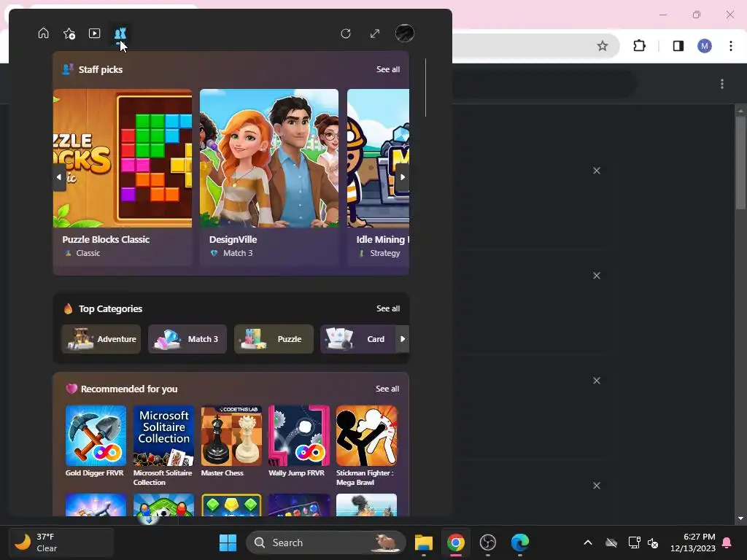Open clock and date flyout
Image resolution: width=747 pixels, height=560 pixels.
coord(693,542)
